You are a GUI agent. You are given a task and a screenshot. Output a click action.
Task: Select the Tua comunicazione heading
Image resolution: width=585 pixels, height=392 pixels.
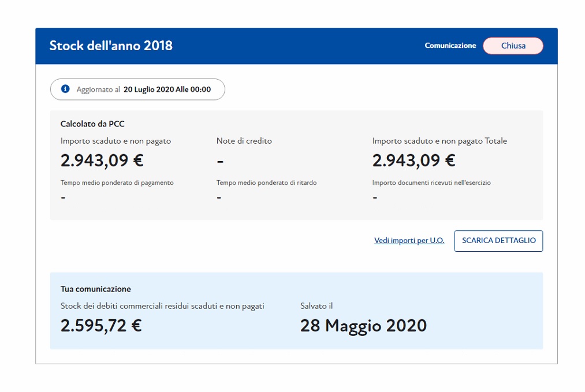click(x=95, y=289)
